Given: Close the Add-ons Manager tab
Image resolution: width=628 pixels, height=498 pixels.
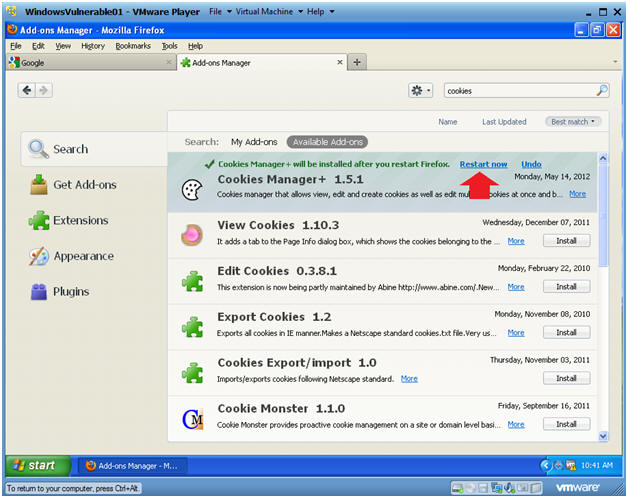Looking at the screenshot, I should point(340,62).
